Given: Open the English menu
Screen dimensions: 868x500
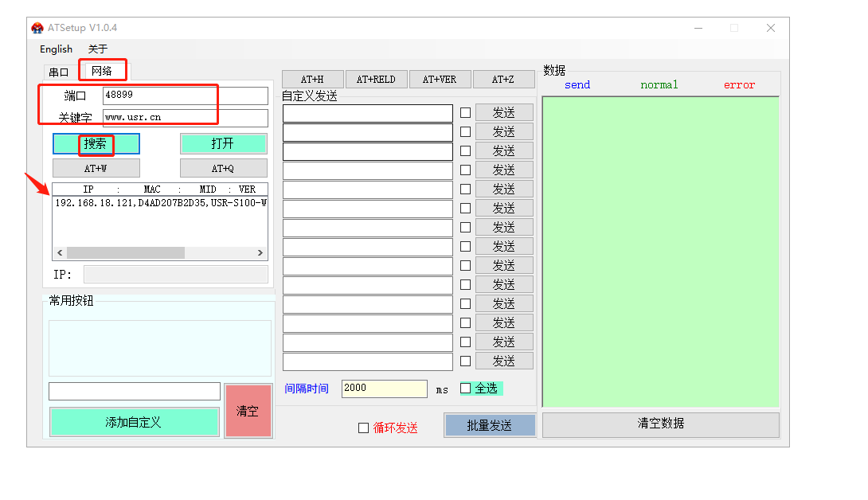Looking at the screenshot, I should pyautogui.click(x=56, y=49).
